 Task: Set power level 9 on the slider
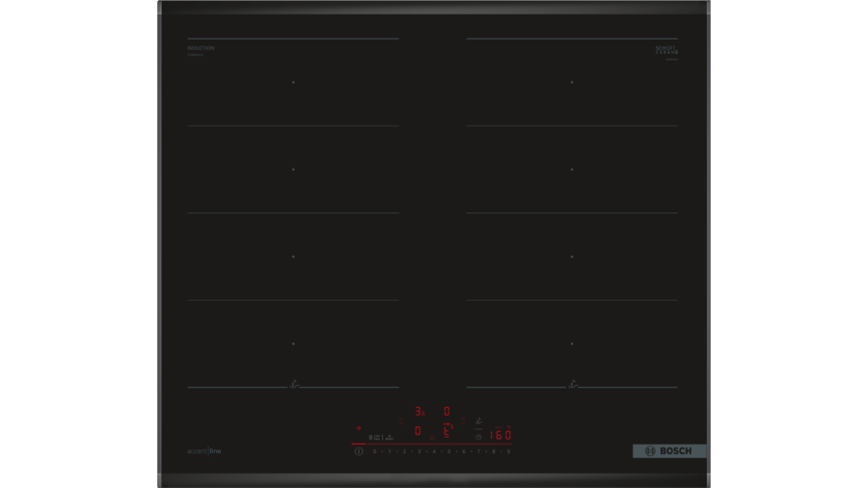pyautogui.click(x=508, y=451)
